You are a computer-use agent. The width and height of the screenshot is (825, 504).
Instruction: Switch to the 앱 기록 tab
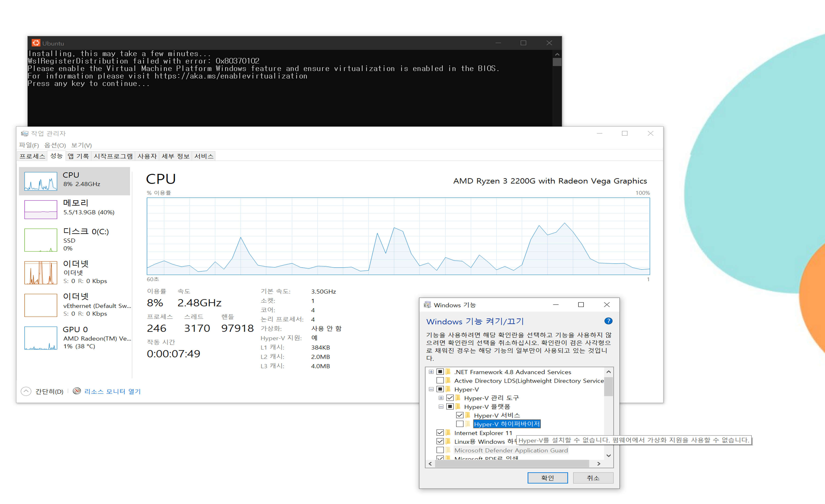(x=78, y=156)
